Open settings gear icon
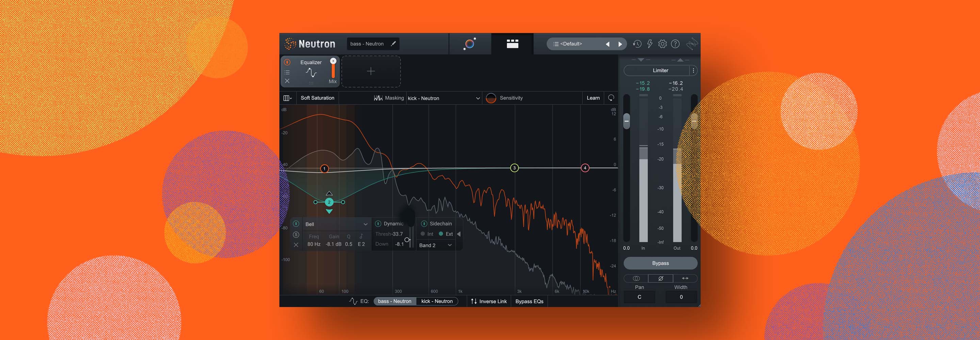 (662, 44)
